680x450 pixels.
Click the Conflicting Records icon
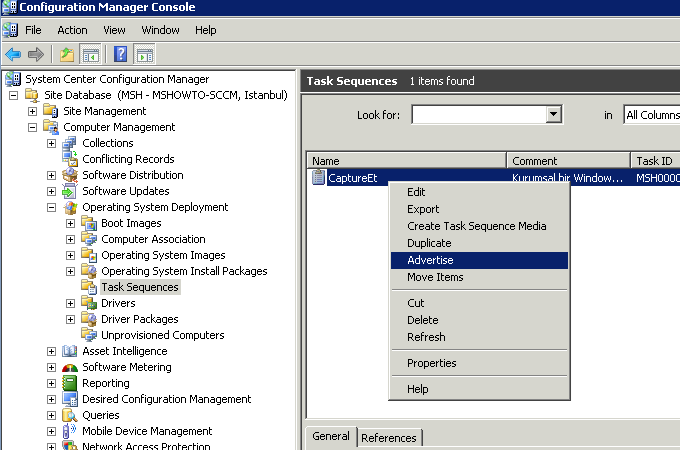(x=70, y=159)
